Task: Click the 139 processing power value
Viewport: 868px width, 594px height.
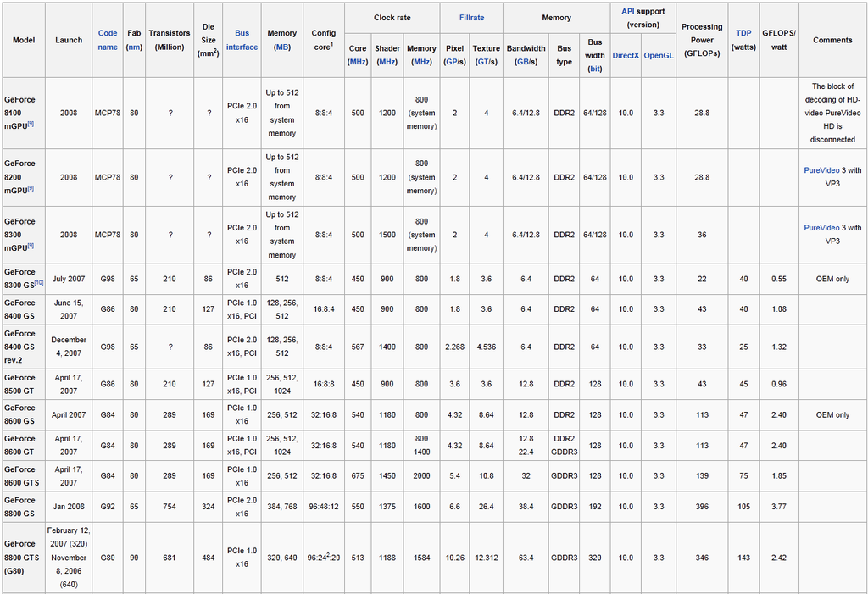Action: [702, 476]
